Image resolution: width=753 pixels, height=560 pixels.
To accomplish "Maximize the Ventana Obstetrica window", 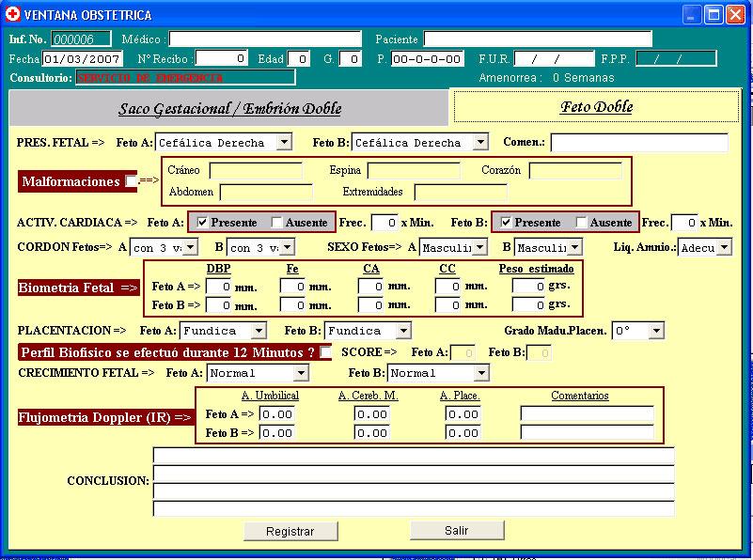I will (x=714, y=15).
